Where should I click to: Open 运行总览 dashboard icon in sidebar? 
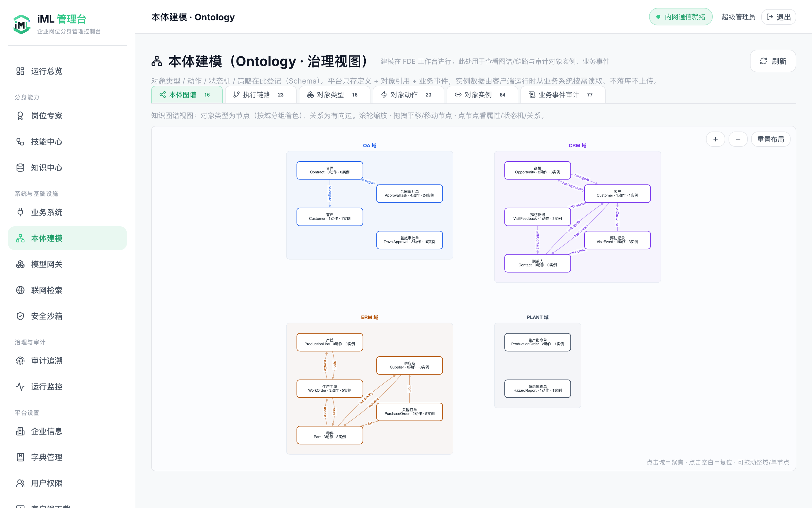click(x=20, y=71)
